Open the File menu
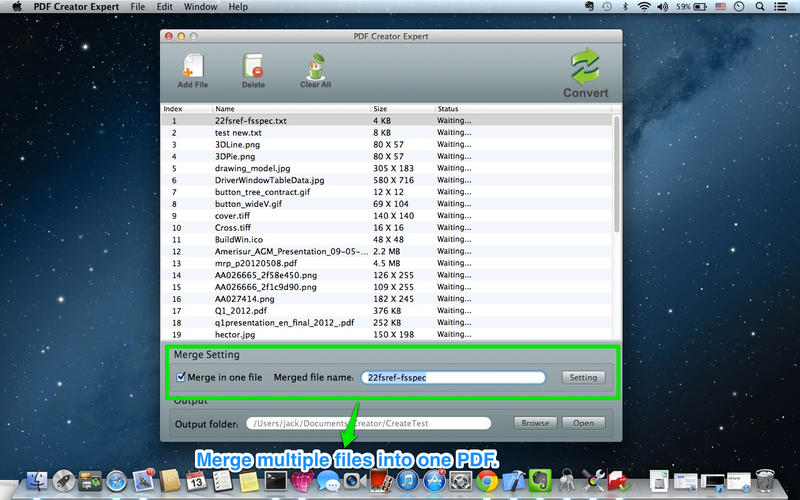The image size is (800, 500). tap(138, 7)
